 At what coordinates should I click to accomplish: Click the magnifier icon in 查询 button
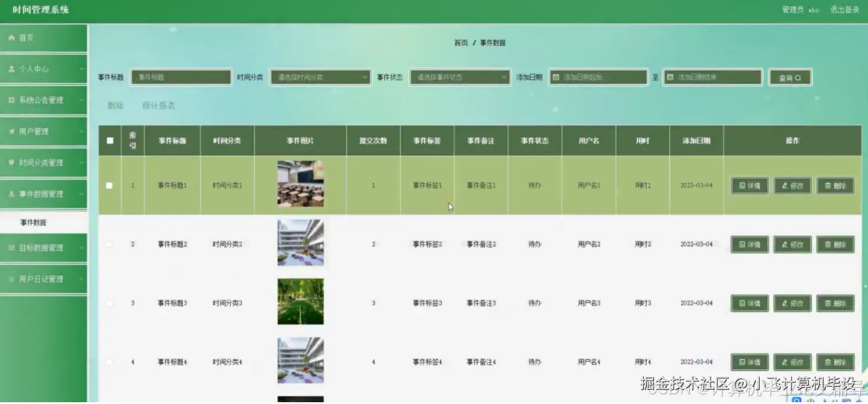tap(798, 78)
